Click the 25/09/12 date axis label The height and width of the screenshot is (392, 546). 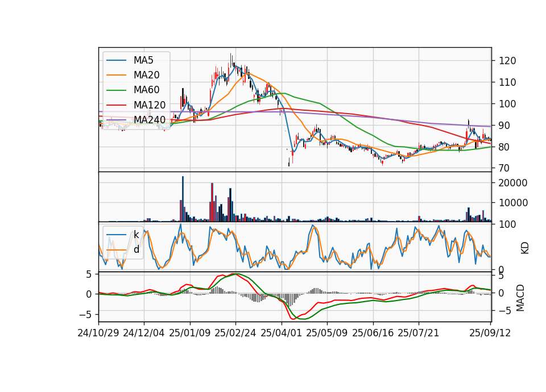[x=490, y=333]
